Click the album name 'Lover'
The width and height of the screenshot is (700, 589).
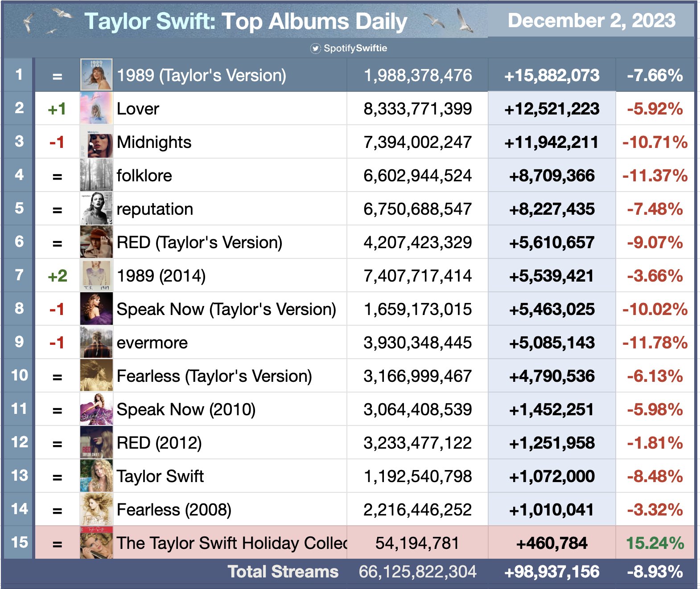coord(138,109)
